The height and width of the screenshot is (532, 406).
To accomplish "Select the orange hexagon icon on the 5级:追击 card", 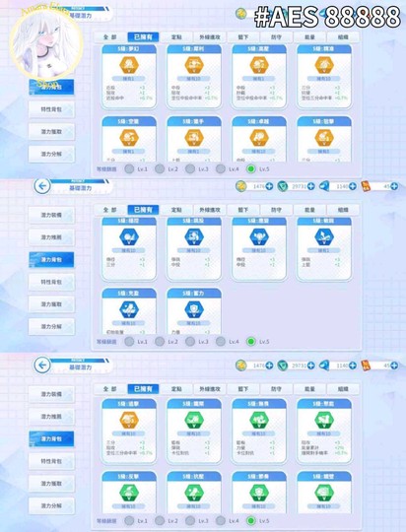I will click(x=129, y=420).
